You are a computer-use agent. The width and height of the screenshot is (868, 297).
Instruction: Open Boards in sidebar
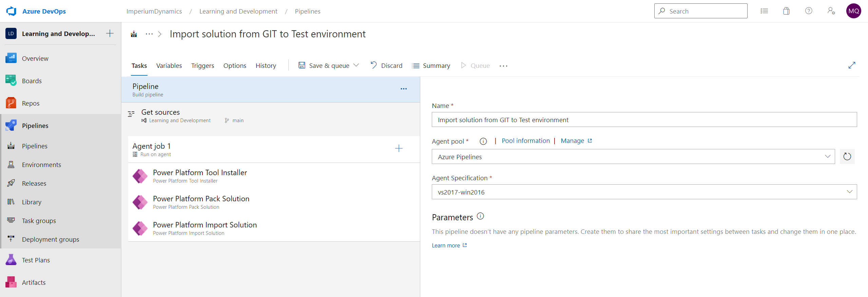(60, 81)
